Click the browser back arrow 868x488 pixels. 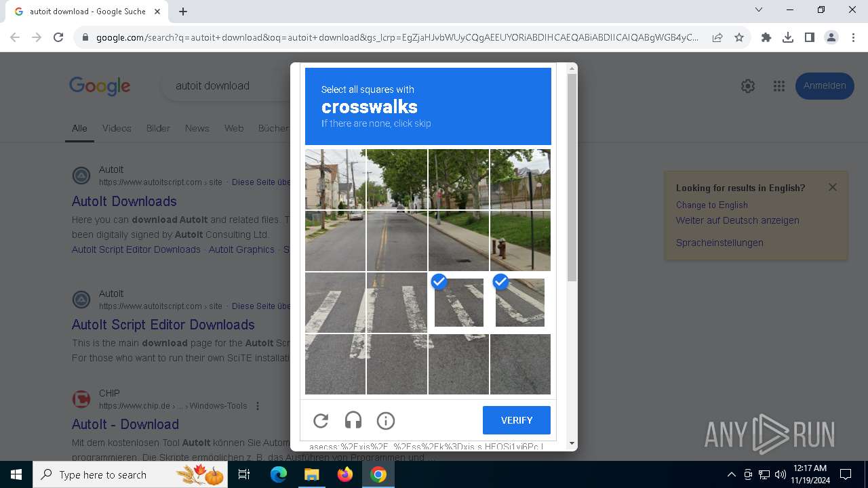click(15, 37)
